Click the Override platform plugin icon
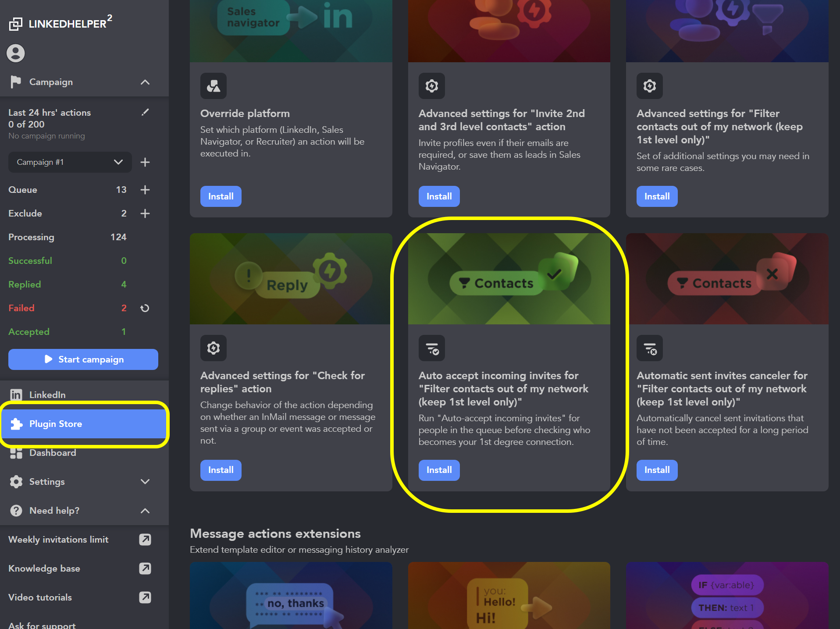The height and width of the screenshot is (629, 840). [214, 86]
